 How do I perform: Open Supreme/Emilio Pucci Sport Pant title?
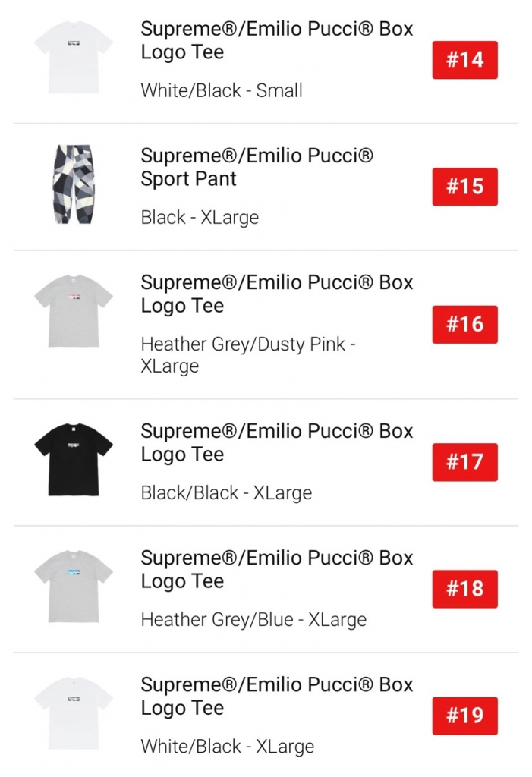tap(257, 168)
